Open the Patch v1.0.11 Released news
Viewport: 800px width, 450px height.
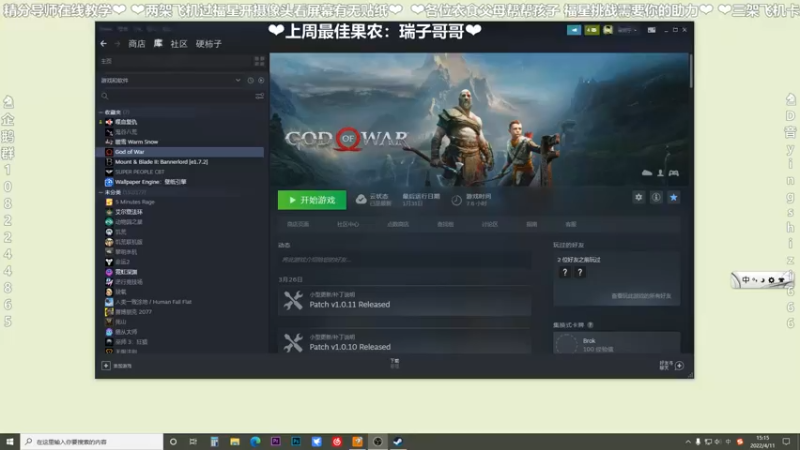click(x=404, y=301)
